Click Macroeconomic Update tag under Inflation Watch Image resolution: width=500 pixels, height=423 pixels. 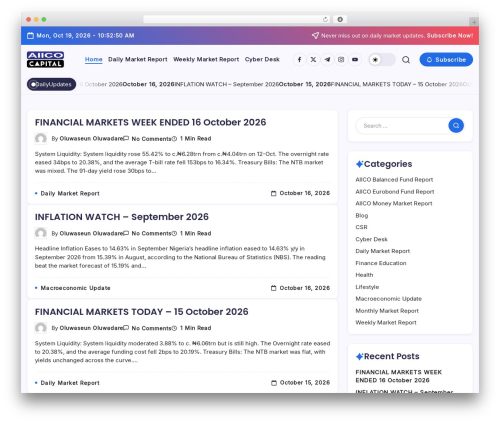(75, 288)
